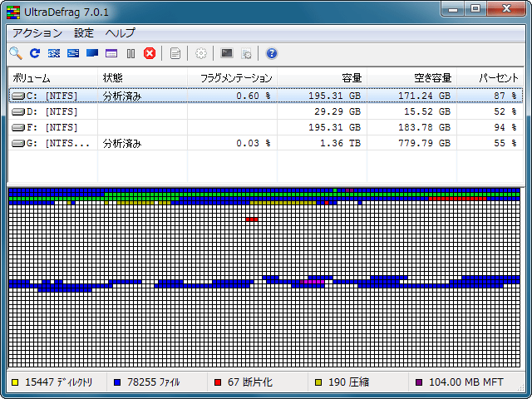Run quick optimization toolbar icon

pyautogui.click(x=73, y=53)
